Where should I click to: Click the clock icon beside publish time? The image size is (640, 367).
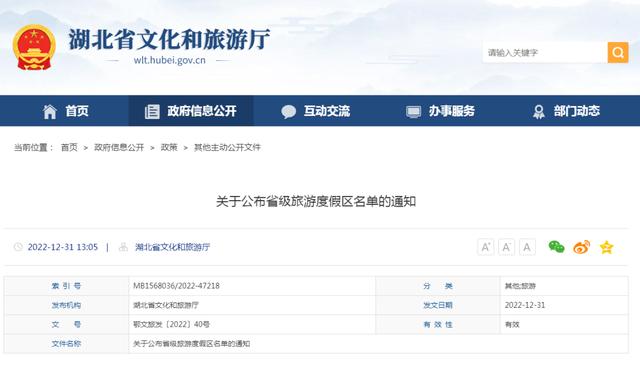point(18,247)
